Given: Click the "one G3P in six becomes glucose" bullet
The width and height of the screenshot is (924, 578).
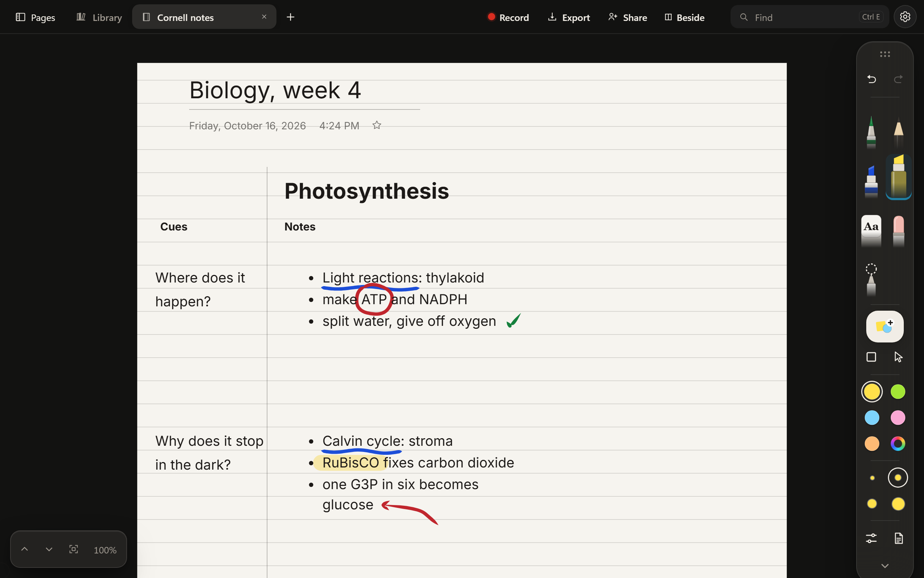Looking at the screenshot, I should coord(400,495).
